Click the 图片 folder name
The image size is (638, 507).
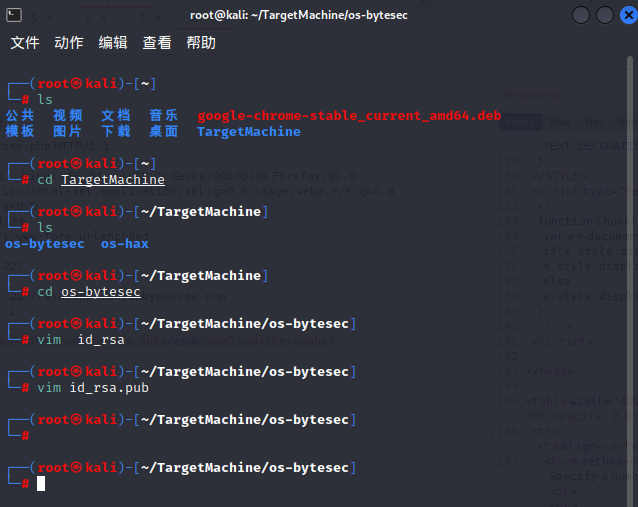[x=68, y=131]
